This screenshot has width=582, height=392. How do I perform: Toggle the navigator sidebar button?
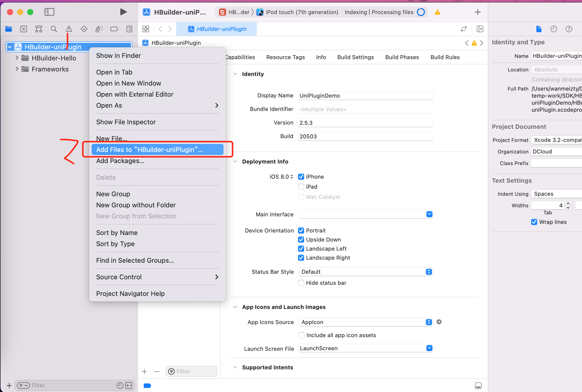49,12
